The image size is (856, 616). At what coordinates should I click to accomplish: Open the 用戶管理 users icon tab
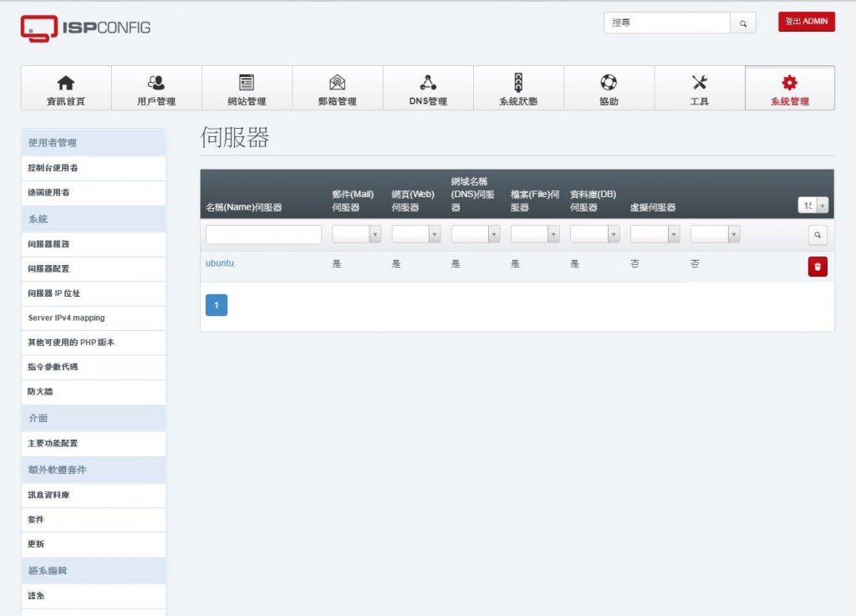[156, 89]
